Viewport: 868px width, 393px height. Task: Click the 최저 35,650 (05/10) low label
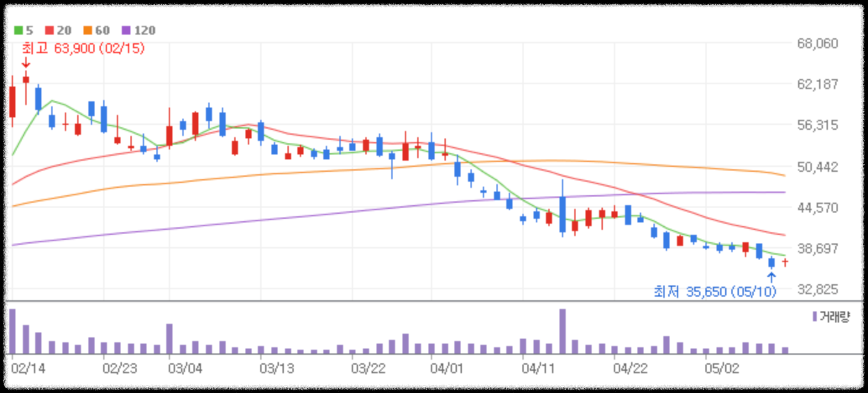click(715, 291)
